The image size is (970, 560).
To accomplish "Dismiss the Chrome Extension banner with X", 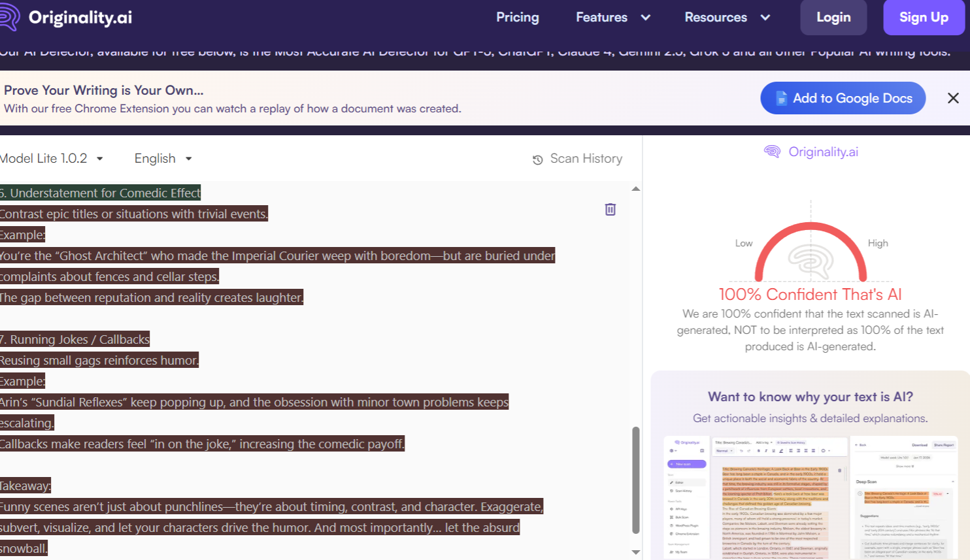I will pyautogui.click(x=953, y=98).
